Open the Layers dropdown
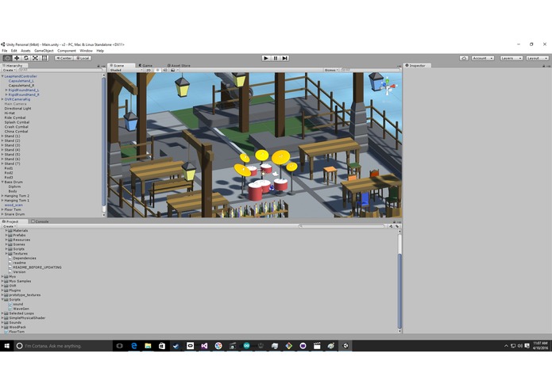Viewport: 552px width, 392px height. point(511,58)
